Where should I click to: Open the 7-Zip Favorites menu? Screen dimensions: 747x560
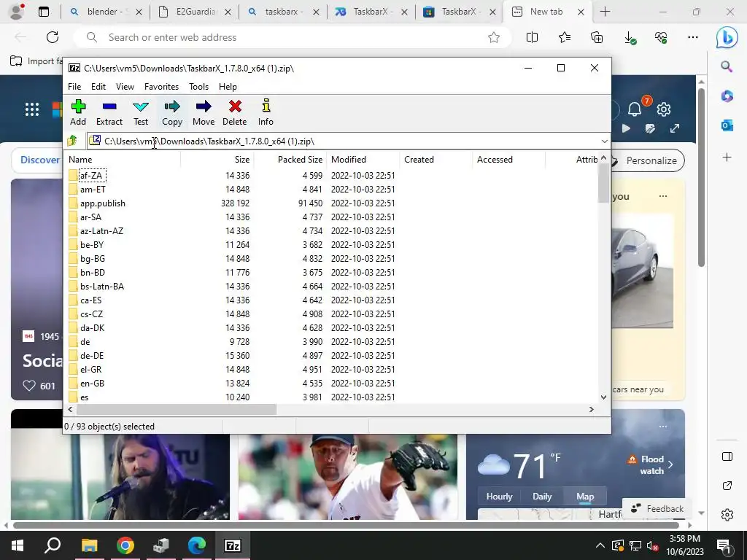(x=161, y=87)
